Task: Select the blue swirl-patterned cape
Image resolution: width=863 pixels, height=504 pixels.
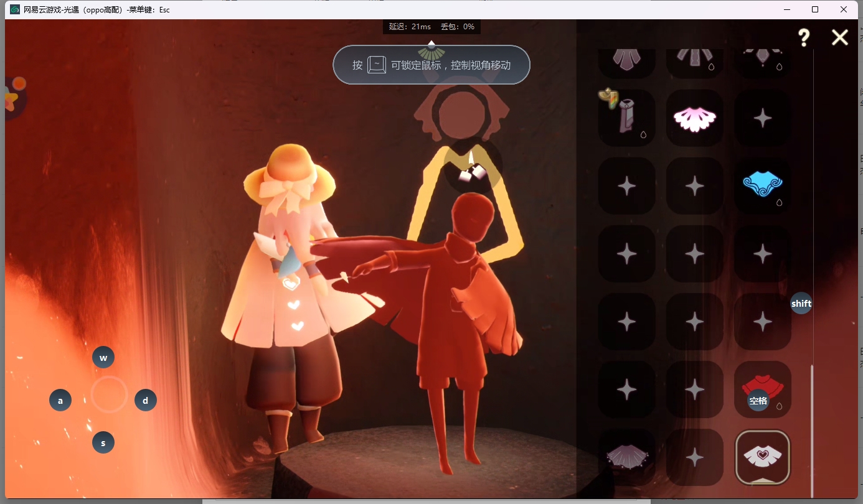Action: point(763,185)
